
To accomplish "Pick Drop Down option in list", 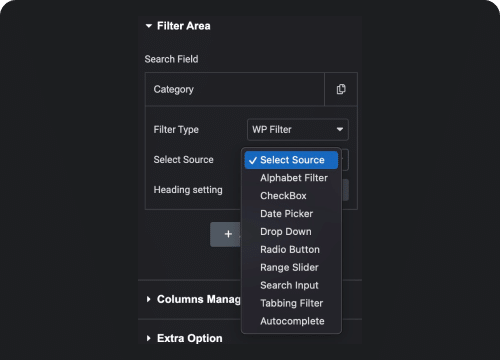I will [x=286, y=232].
